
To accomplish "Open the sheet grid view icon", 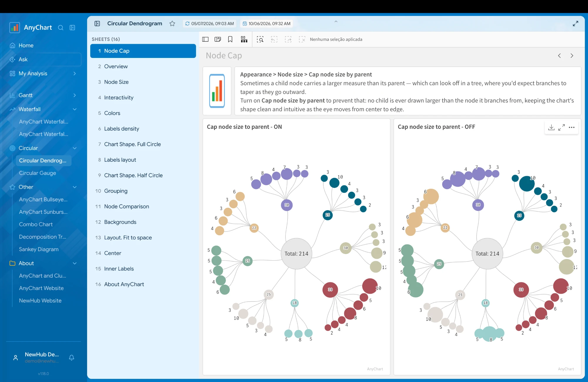I will [x=244, y=39].
